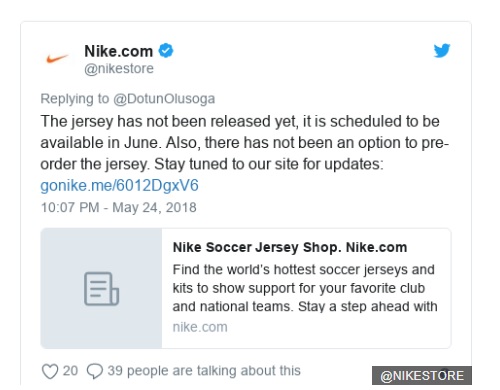Click the 20 likes count
Image resolution: width=500 pixels, height=390 pixels.
pos(70,371)
